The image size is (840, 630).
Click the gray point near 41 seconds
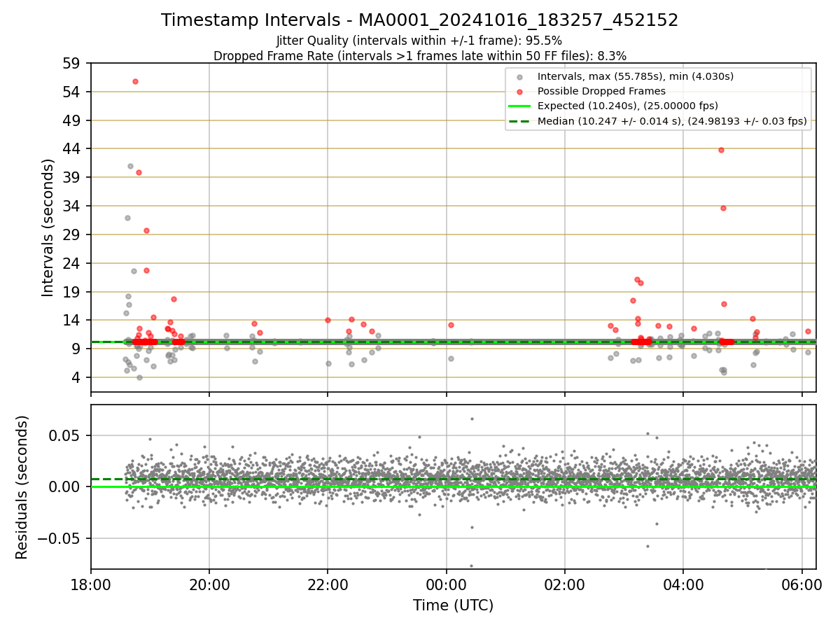tap(130, 166)
